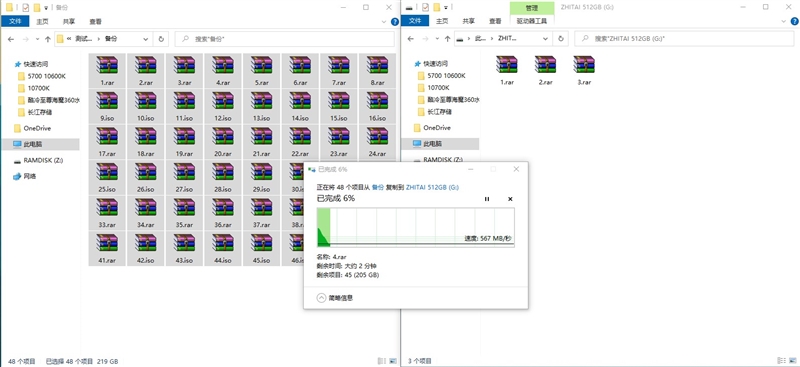Open 10700K folder in 备份 sidebar
This screenshot has height=367, width=800.
[35, 88]
